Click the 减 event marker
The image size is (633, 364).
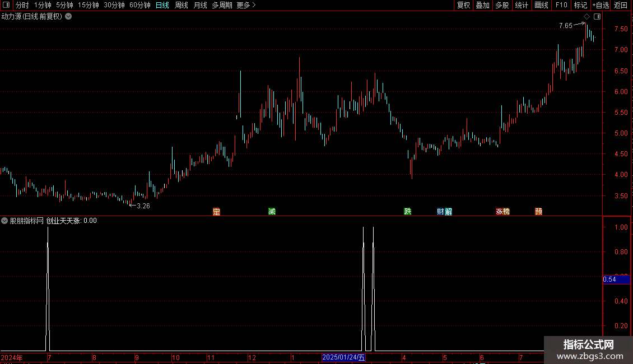tap(272, 212)
